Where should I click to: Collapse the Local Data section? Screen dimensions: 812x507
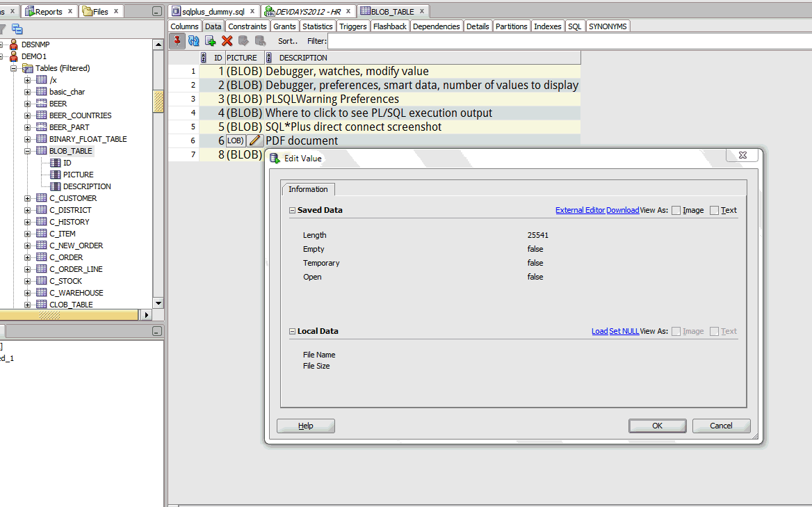292,331
